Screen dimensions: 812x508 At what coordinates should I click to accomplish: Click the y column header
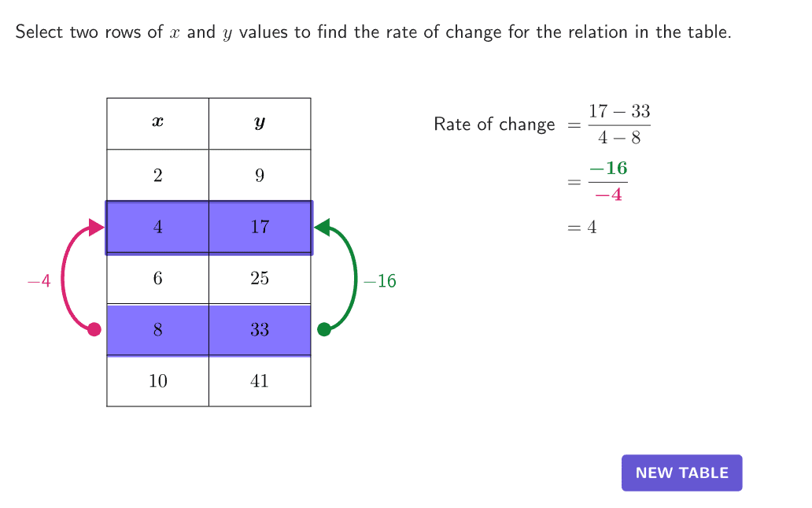[x=260, y=123]
